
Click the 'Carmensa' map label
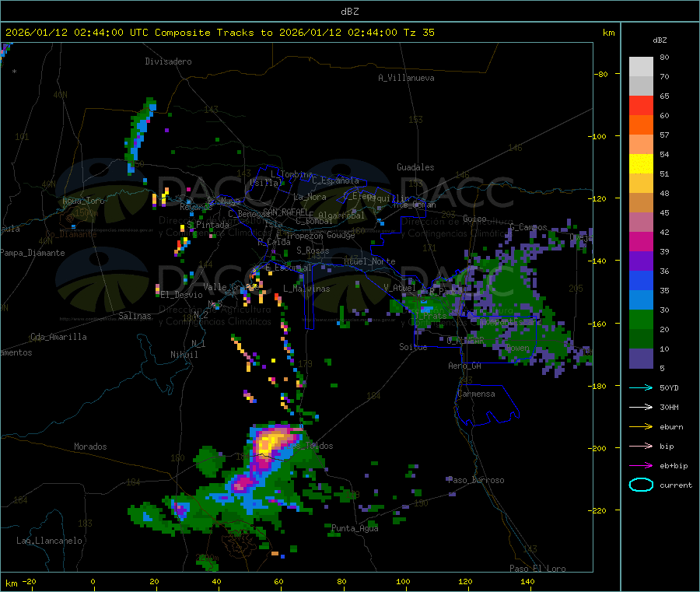click(476, 394)
